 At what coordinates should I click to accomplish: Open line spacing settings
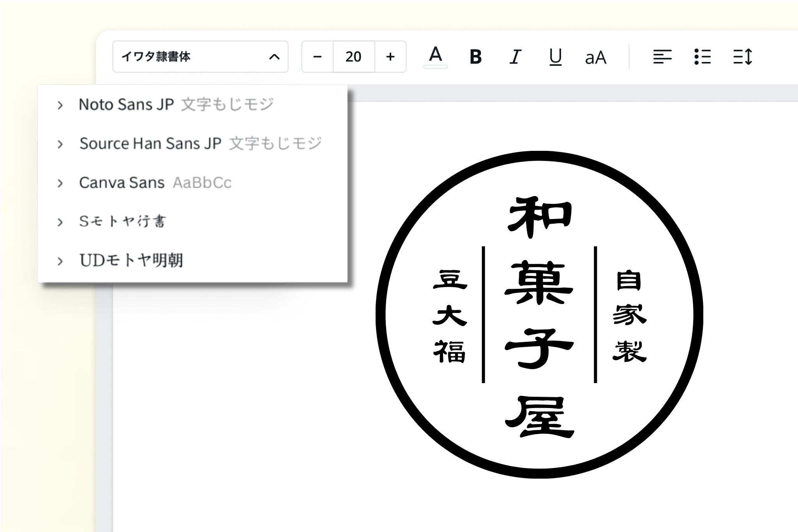[x=742, y=57]
